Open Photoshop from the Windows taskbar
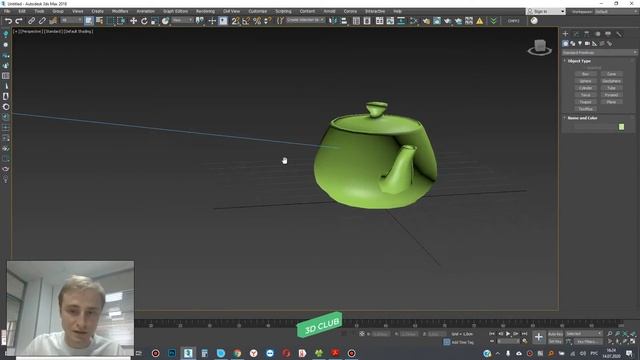The width and height of the screenshot is (640, 360). 171,353
